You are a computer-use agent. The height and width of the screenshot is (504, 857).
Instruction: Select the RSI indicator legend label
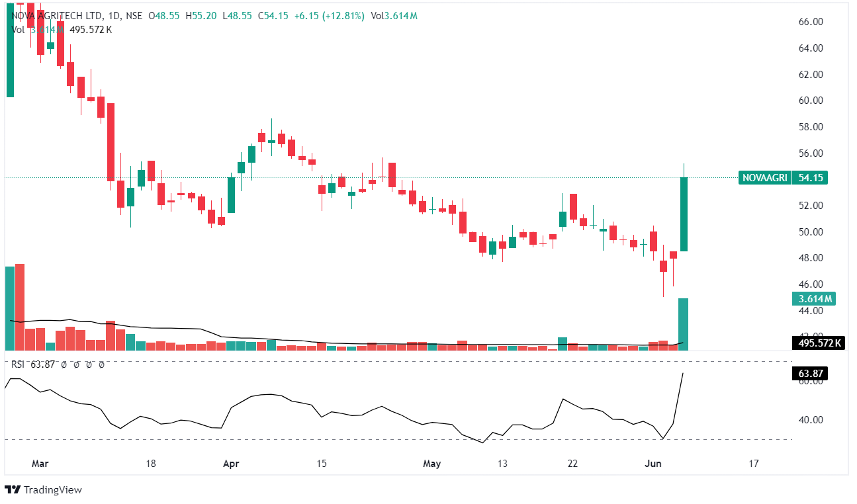pyautogui.click(x=18, y=364)
